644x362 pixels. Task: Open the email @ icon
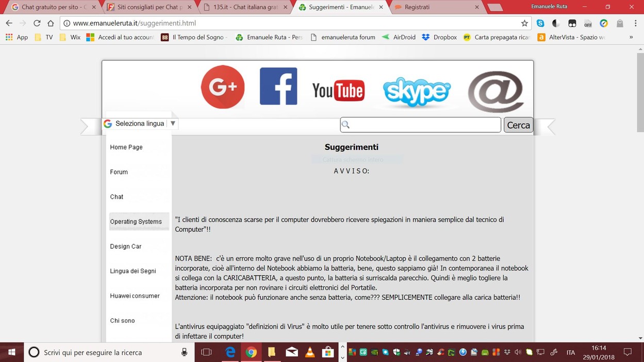[496, 92]
